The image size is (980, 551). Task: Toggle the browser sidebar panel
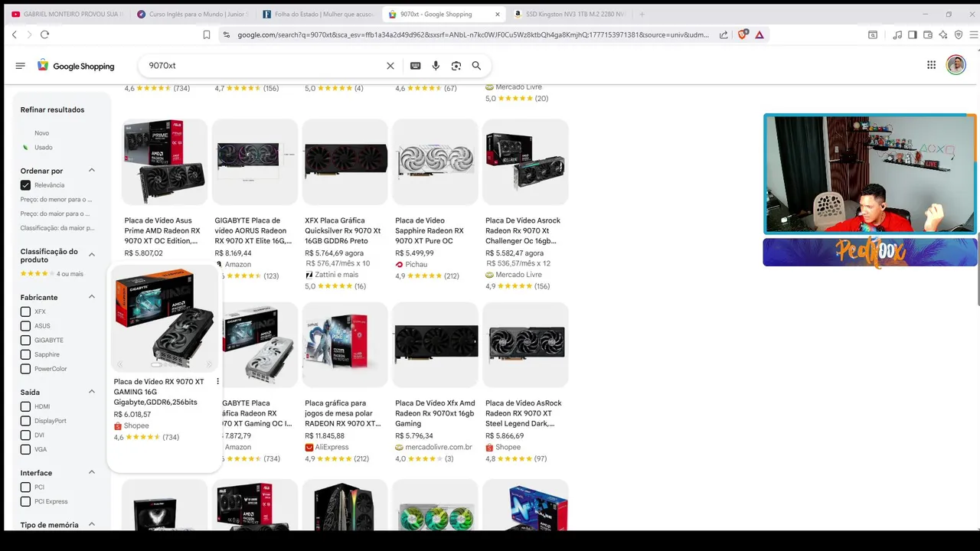(x=913, y=34)
